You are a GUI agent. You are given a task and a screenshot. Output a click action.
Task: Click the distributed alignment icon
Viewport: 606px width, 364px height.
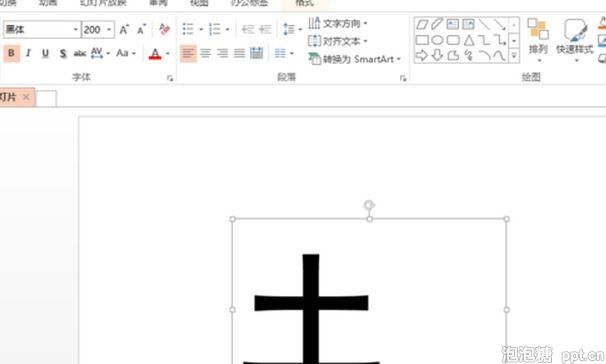coord(256,53)
